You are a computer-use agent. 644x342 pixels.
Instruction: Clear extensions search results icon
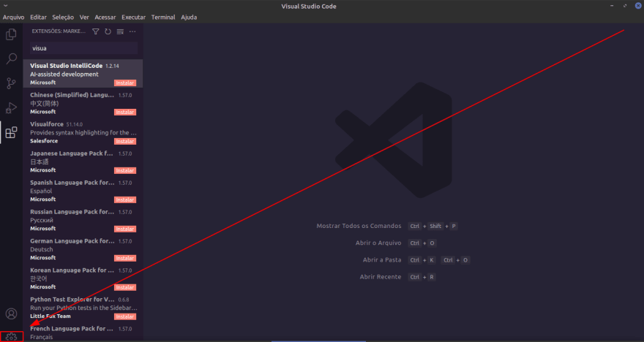click(x=120, y=31)
